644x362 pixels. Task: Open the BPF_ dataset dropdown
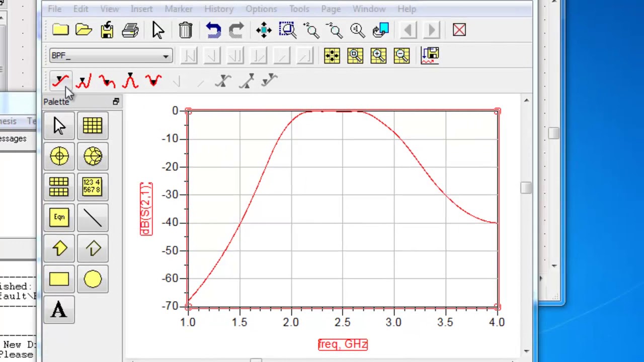[x=166, y=56]
